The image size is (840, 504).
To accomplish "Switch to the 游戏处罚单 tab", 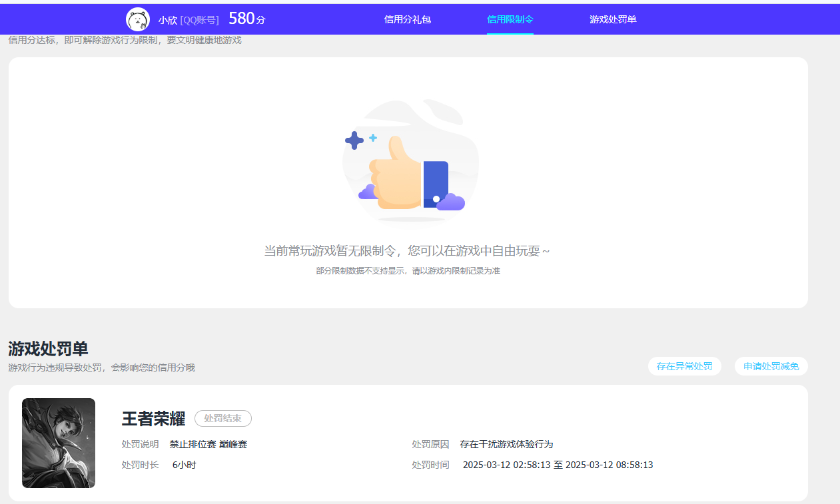I will click(613, 19).
